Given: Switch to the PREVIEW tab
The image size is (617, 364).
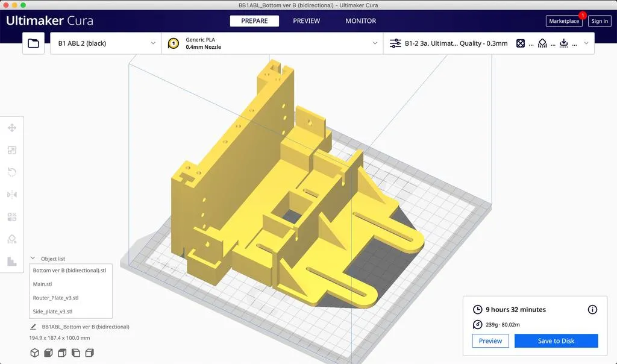Looking at the screenshot, I should (307, 21).
